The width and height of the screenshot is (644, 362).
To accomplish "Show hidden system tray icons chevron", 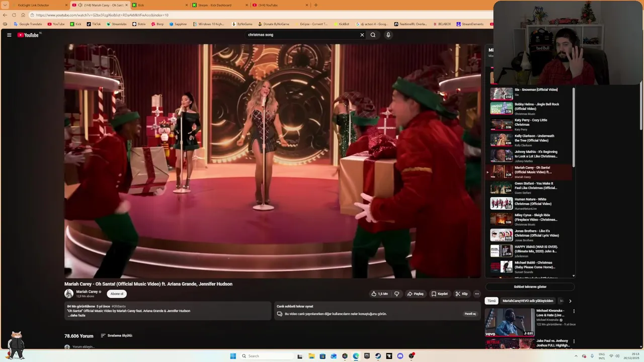I will pos(576,356).
